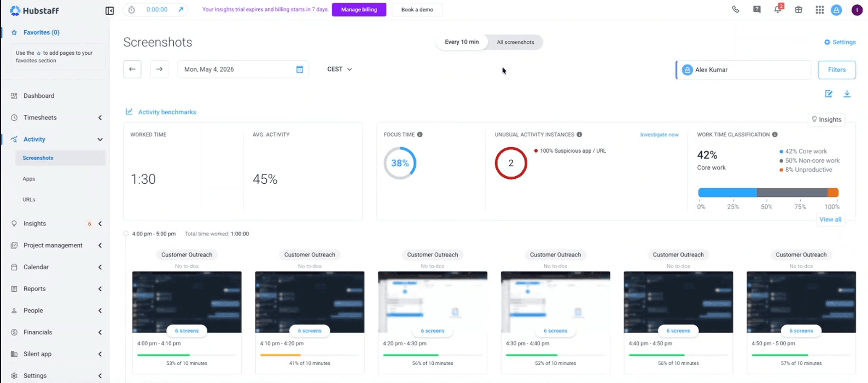Select the 4:00 pm - 5:00 pm time block circle
Viewport: 868px width, 383px height.
click(126, 234)
